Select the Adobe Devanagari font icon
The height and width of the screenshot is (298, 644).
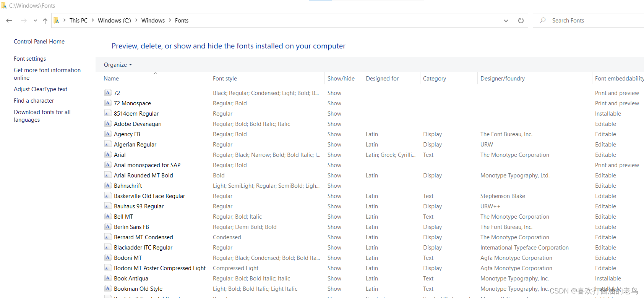pyautogui.click(x=108, y=124)
